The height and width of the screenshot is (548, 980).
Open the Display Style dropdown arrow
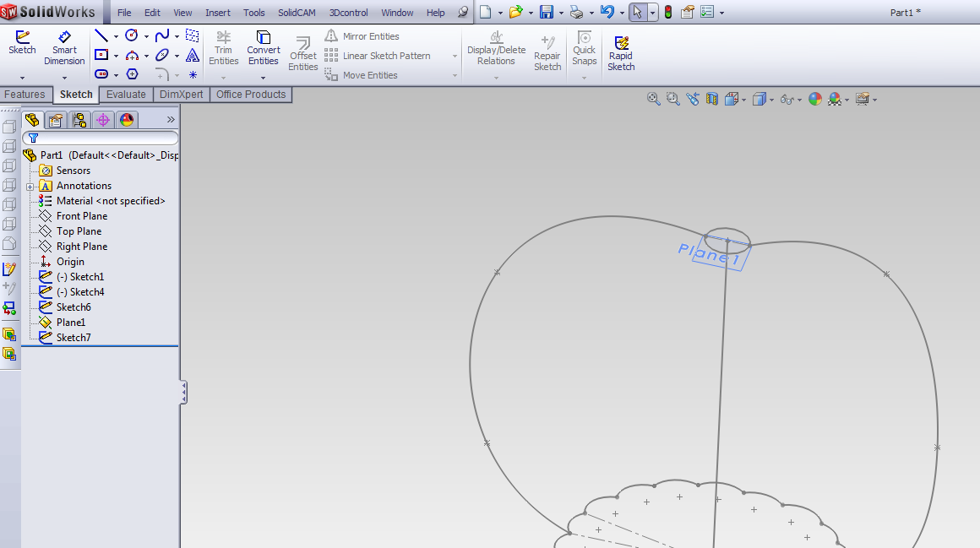[771, 100]
